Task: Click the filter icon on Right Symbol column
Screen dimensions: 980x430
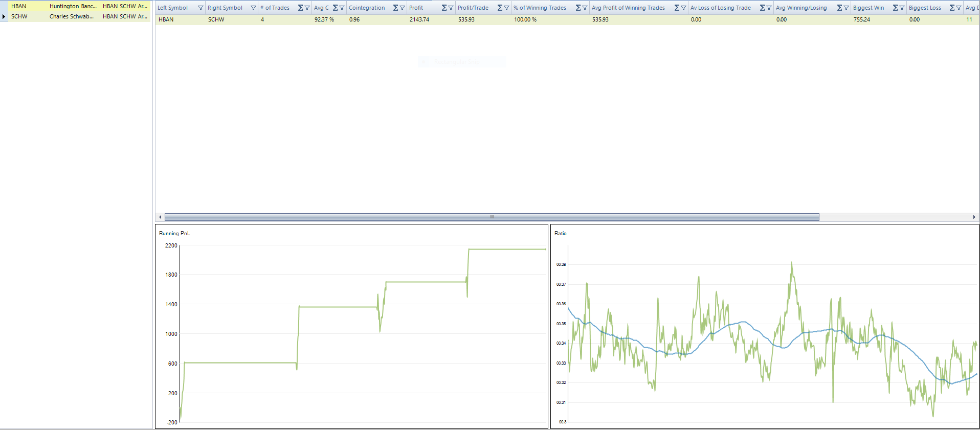Action: [253, 8]
